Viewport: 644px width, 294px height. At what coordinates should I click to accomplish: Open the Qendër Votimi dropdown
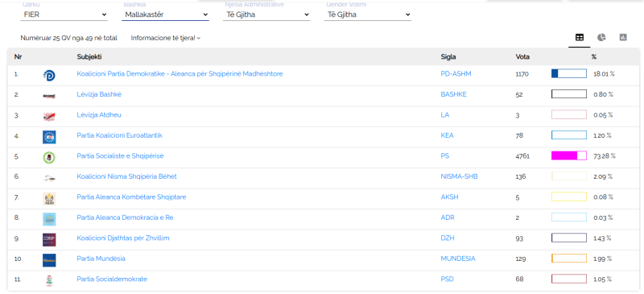tap(368, 14)
